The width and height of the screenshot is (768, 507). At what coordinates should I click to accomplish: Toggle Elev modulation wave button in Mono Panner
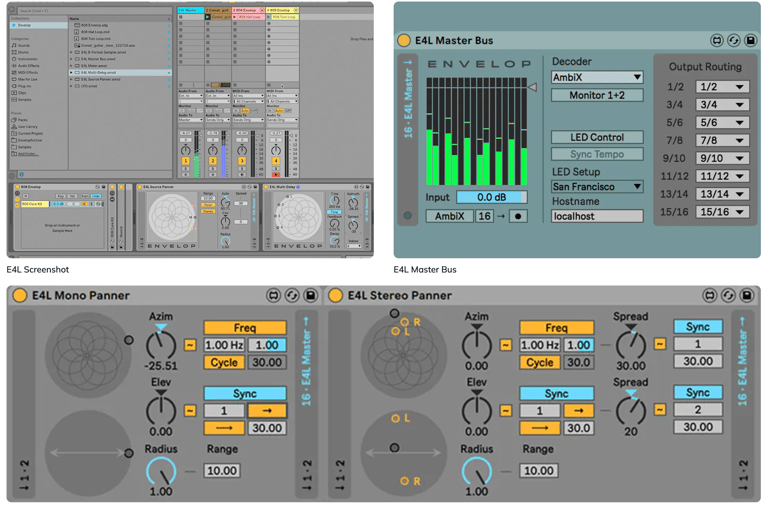[190, 410]
